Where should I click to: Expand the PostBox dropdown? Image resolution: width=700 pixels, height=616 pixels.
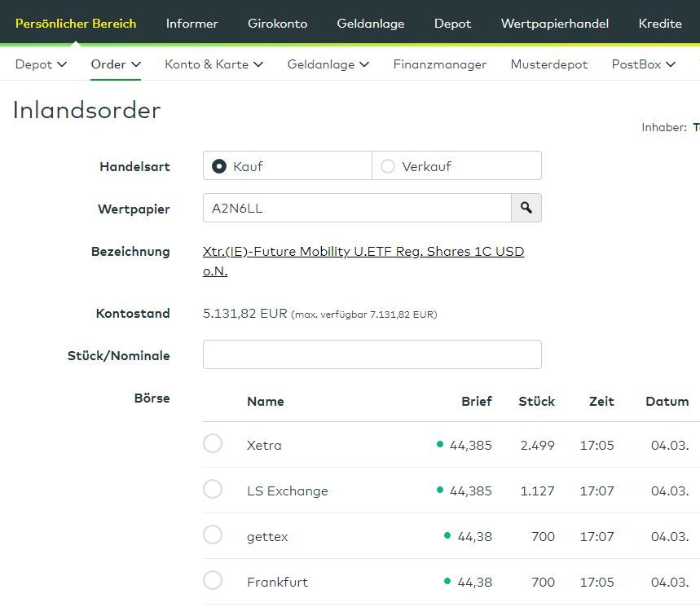tap(643, 64)
